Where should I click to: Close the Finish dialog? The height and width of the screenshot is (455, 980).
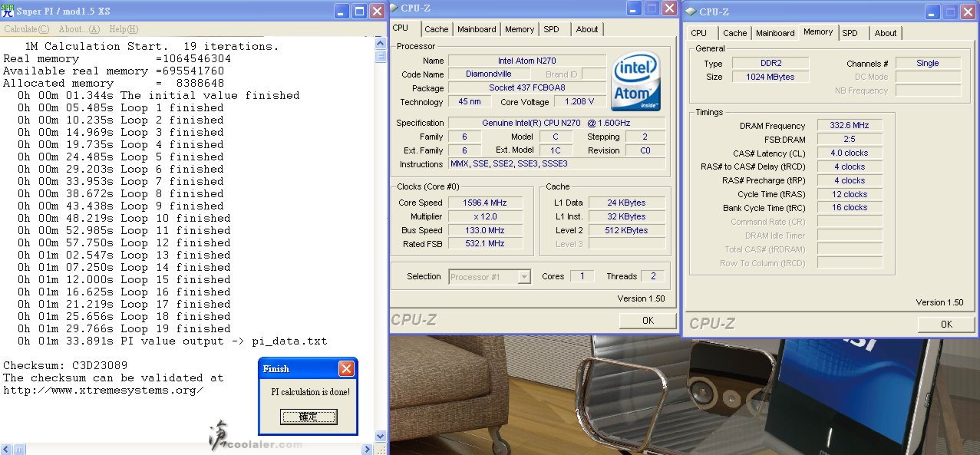[x=346, y=368]
